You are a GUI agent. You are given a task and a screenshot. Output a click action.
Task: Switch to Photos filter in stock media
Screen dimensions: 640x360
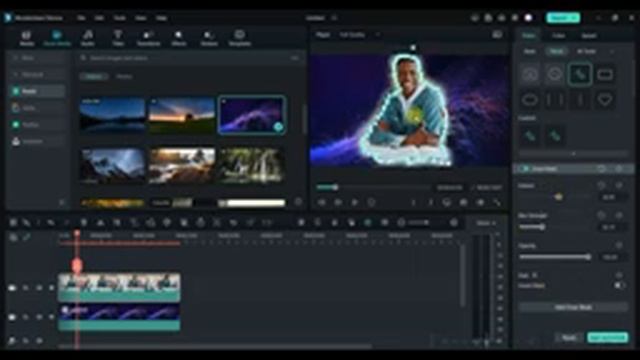pos(124,76)
